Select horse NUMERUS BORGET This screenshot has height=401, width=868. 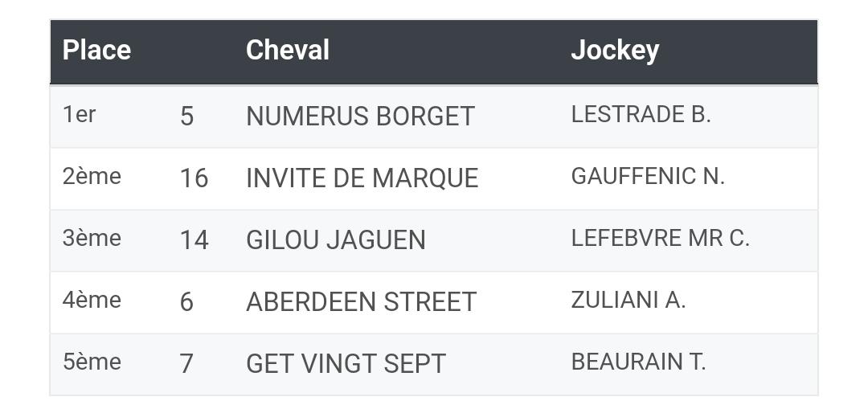[x=360, y=117]
